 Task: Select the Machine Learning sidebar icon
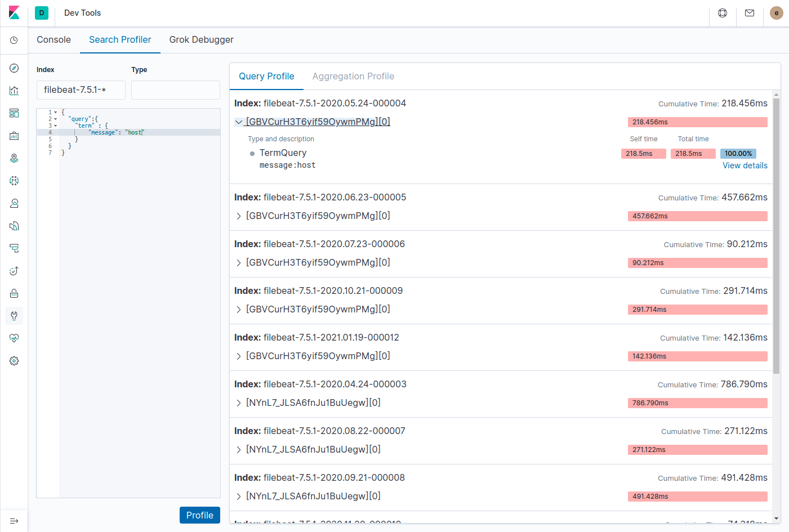click(14, 180)
